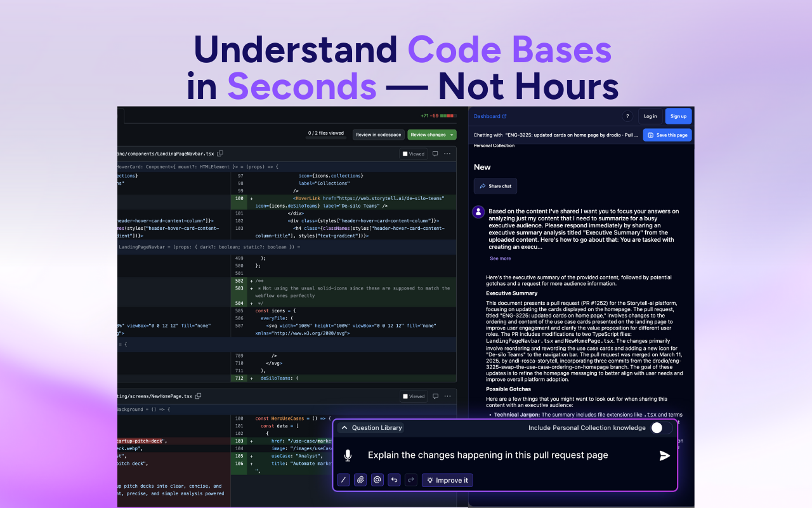Click the 'Executive Summary' heading in the chat
The image size is (812, 508).
[x=512, y=293]
